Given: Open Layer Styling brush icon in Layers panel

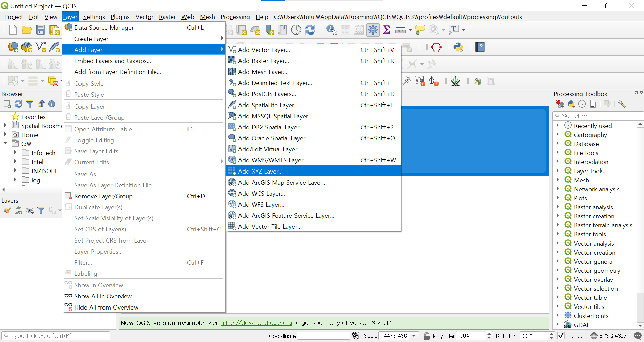Looking at the screenshot, I should 7,210.
